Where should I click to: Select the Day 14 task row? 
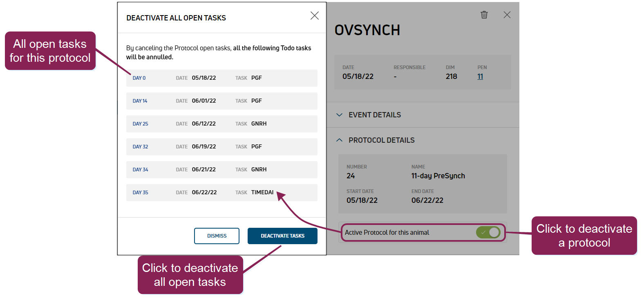221,101
